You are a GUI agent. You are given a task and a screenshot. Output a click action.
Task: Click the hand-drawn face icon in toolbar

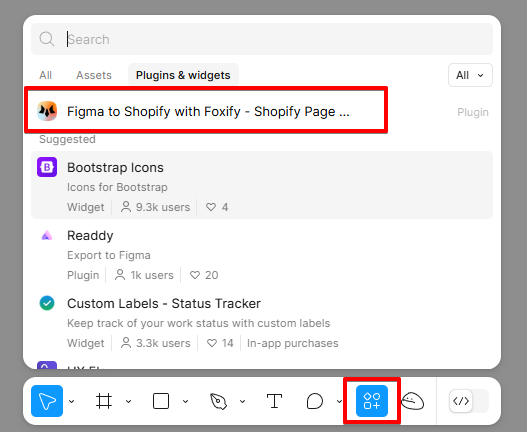pos(412,401)
